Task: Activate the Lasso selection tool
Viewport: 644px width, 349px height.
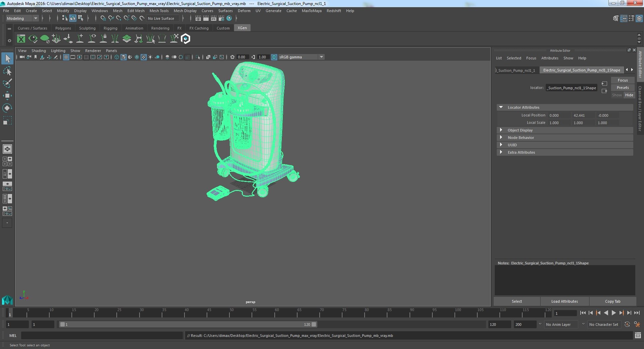Action: pyautogui.click(x=7, y=71)
